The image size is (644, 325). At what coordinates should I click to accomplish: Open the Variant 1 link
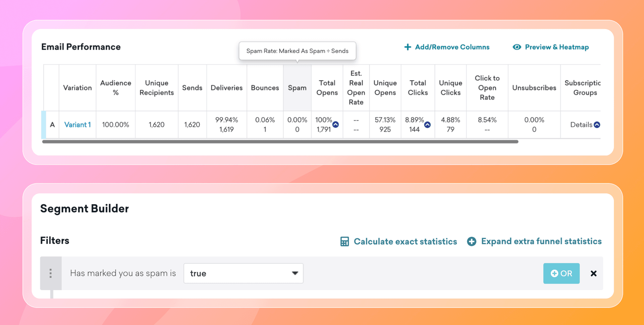point(77,125)
